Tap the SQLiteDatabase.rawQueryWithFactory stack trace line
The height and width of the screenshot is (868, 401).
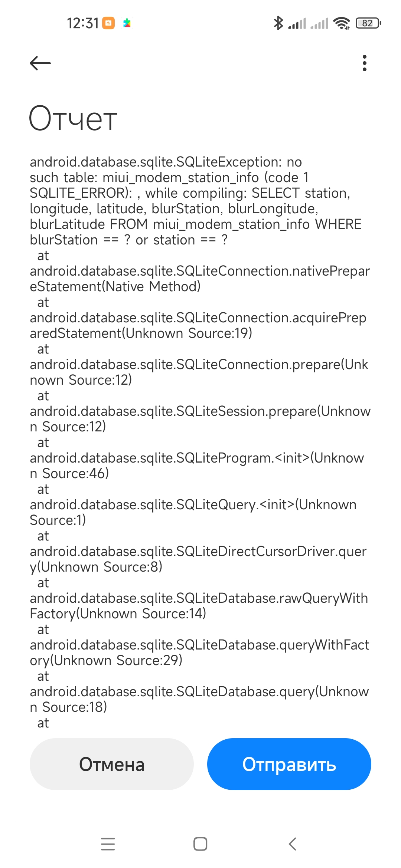(199, 606)
